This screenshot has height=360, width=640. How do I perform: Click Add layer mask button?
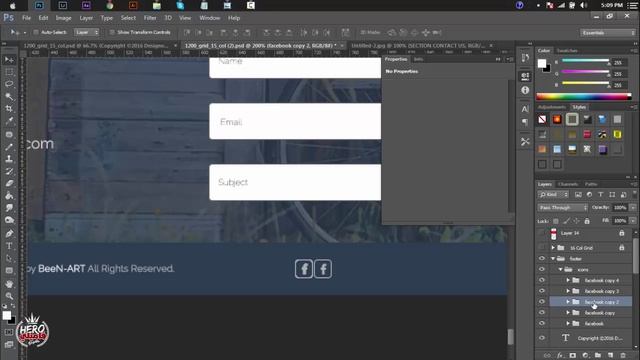573,355
